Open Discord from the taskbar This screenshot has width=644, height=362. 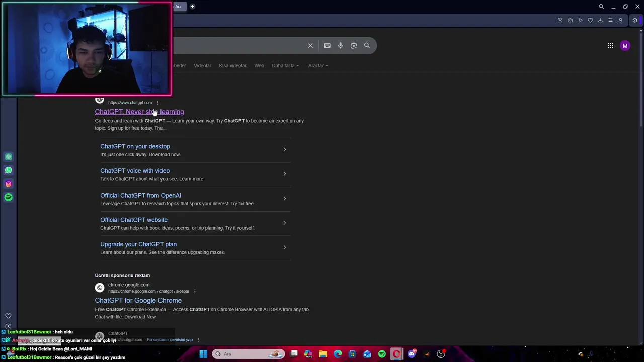(x=412, y=354)
